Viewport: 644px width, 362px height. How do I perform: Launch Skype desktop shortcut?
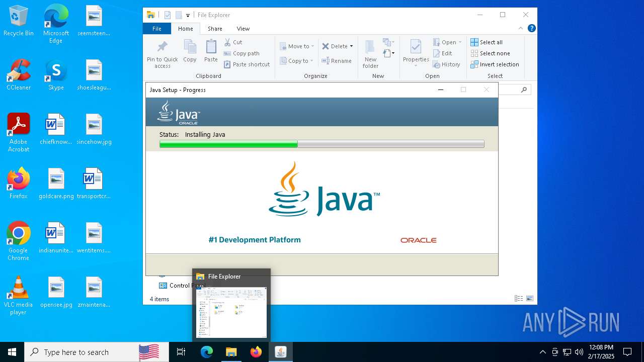56,75
